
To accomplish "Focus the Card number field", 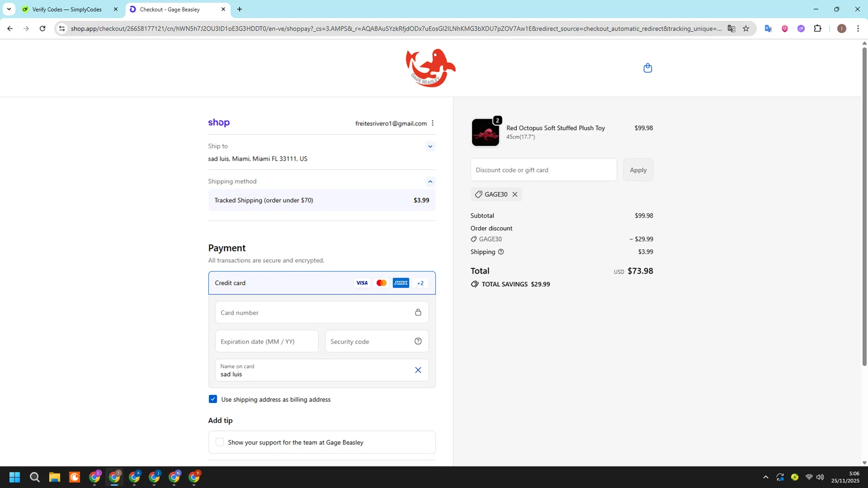I will [322, 312].
